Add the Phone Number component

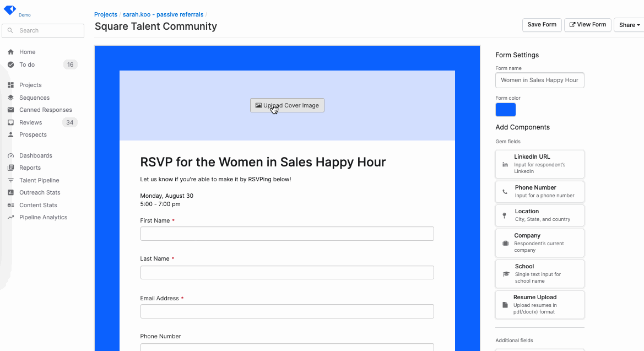539,191
